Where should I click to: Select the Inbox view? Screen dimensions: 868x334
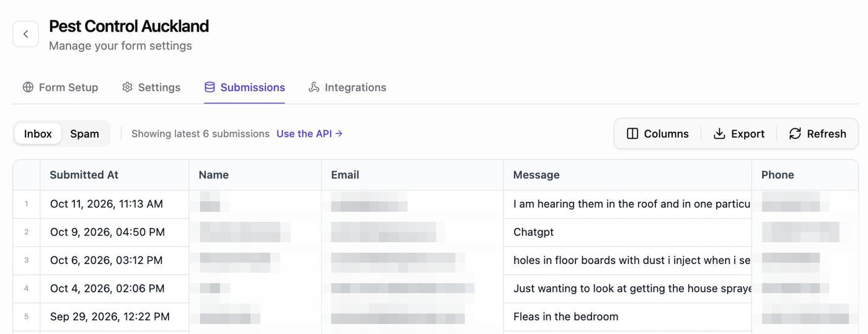pos(38,133)
